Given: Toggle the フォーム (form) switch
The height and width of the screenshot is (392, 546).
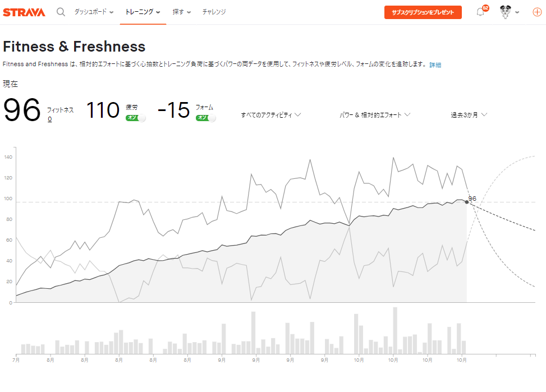Looking at the screenshot, I should (x=206, y=118).
